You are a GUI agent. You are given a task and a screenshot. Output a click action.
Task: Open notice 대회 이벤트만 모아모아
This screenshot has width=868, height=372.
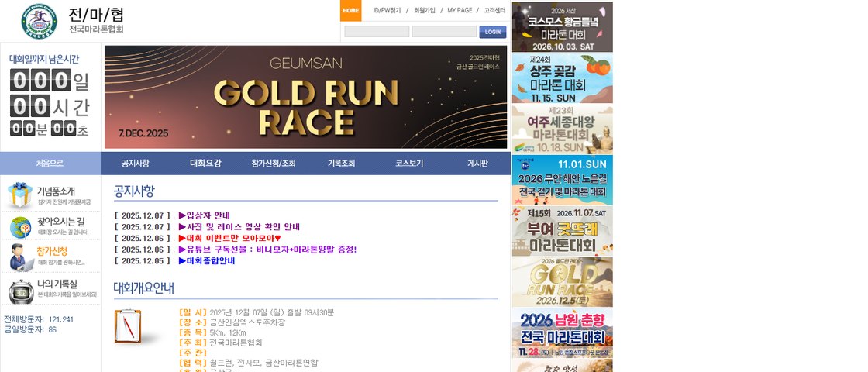[229, 238]
